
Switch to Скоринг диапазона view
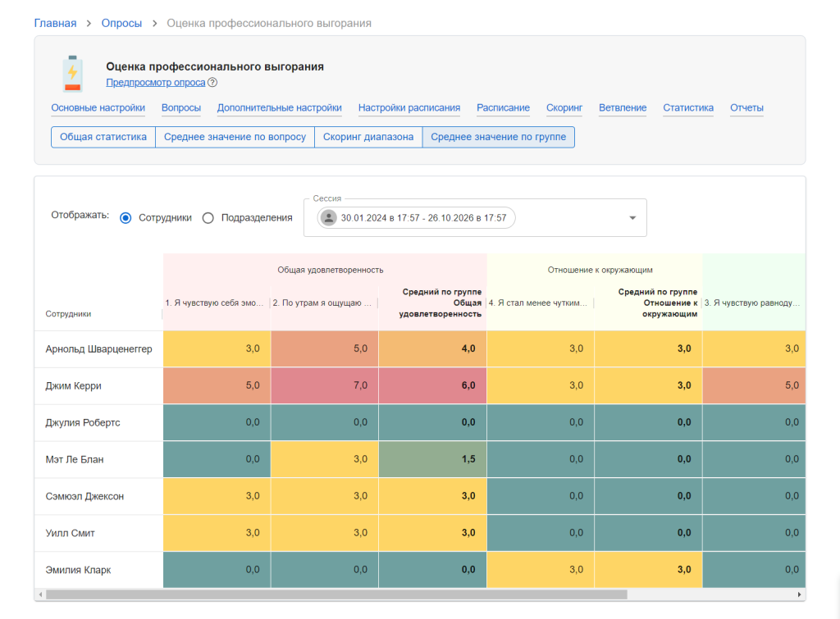tap(368, 137)
